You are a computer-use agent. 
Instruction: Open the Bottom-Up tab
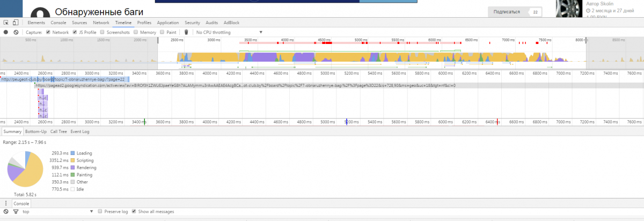[x=36, y=131]
